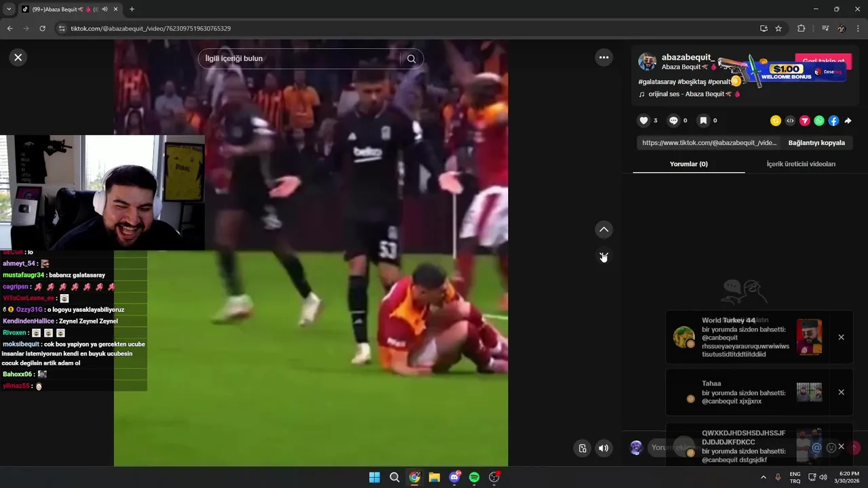Open embed code icon
This screenshot has height=488, width=868.
pyautogui.click(x=790, y=121)
